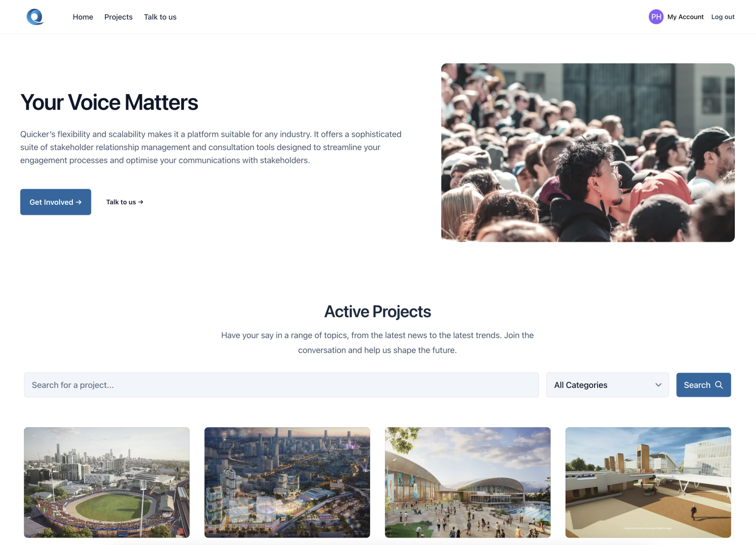Screen dimensions: 756x545
Task: Open the All Categories dropdown
Action: pos(607,385)
